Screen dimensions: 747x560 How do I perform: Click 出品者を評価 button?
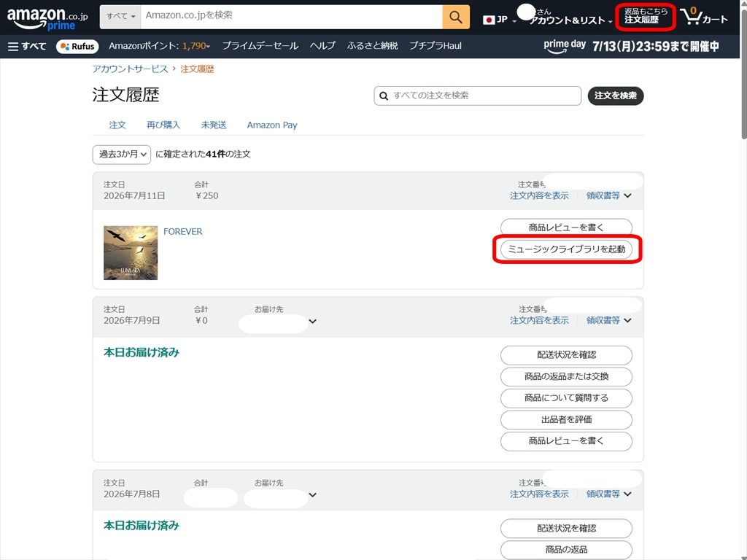(566, 419)
